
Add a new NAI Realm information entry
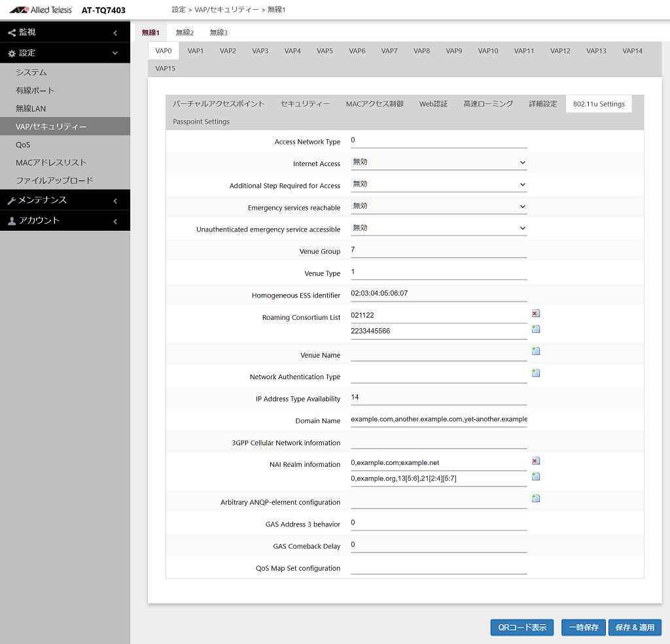point(535,476)
